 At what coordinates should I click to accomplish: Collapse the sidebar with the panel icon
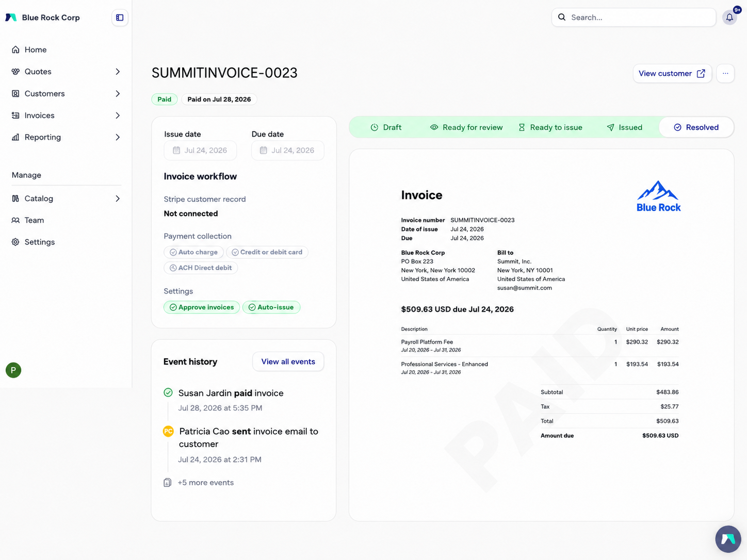click(120, 18)
